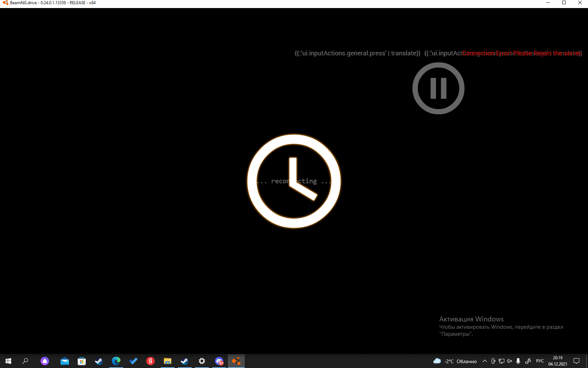Switch to Microsoft Edge on taskbar
Image resolution: width=588 pixels, height=368 pixels.
point(116,361)
